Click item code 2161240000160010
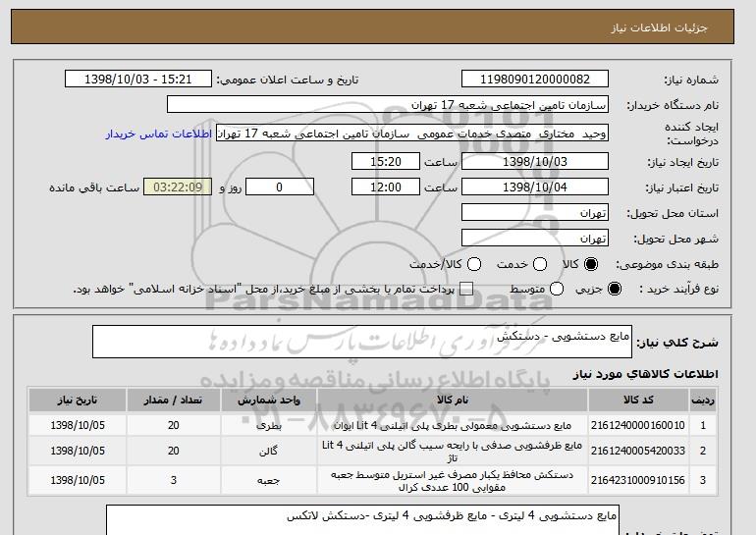Screen dimensions: 756x535 pyautogui.click(x=638, y=426)
